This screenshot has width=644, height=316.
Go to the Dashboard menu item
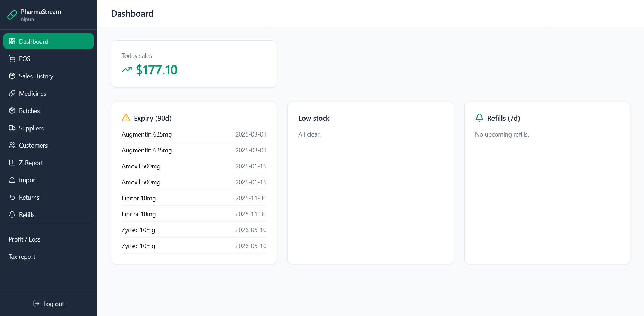[48, 41]
